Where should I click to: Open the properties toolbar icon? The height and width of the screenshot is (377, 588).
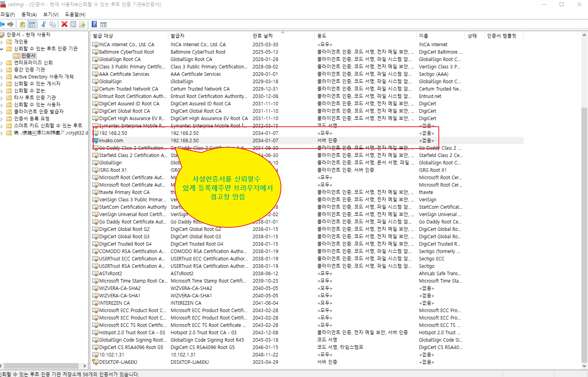[x=73, y=24]
